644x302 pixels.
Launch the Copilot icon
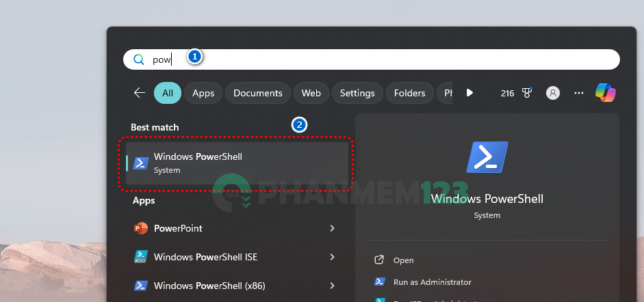click(x=606, y=93)
